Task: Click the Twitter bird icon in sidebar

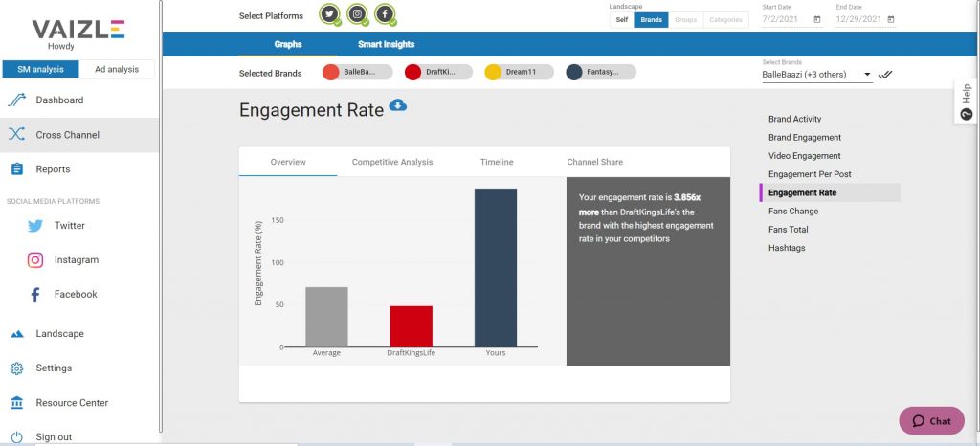Action: (35, 226)
